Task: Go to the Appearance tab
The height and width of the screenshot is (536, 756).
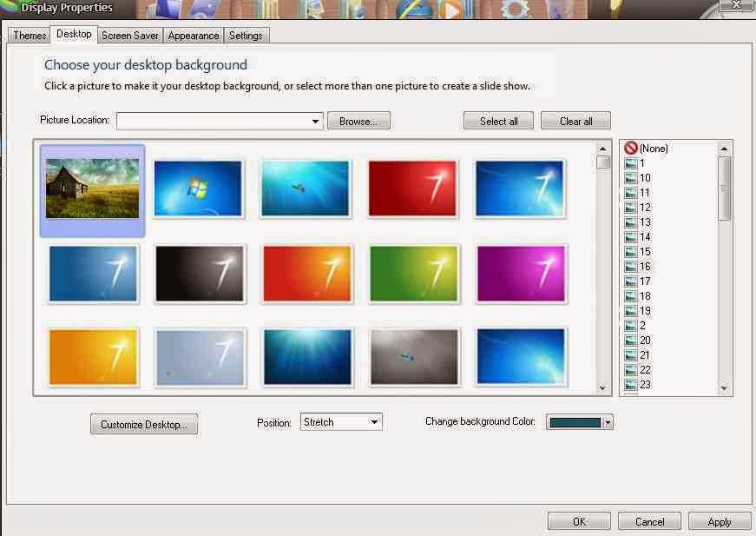Action: click(194, 36)
